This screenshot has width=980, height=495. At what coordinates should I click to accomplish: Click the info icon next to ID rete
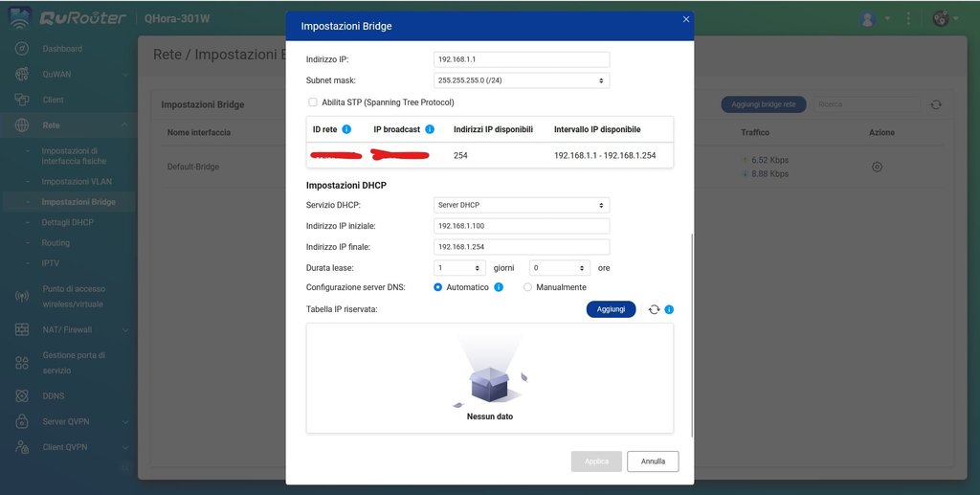tap(346, 129)
